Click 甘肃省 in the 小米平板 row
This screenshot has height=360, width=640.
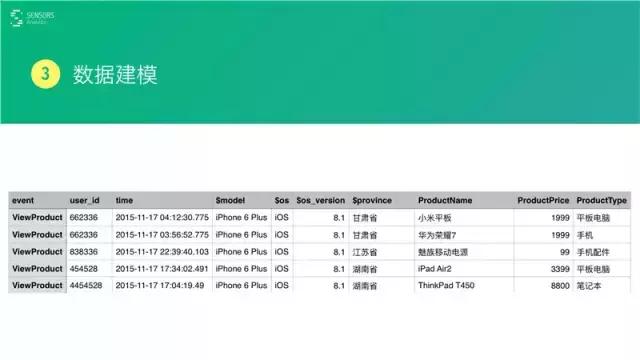click(364, 218)
